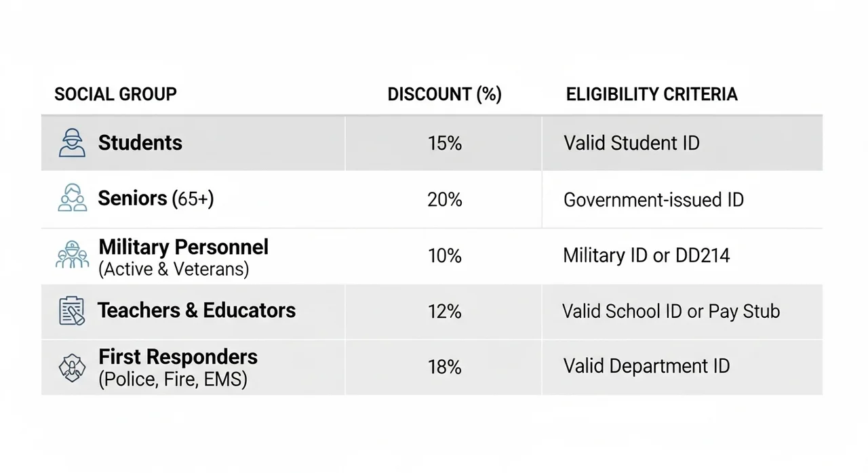The image size is (868, 473).
Task: Select the 20% discount cell
Action: pyautogui.click(x=445, y=199)
